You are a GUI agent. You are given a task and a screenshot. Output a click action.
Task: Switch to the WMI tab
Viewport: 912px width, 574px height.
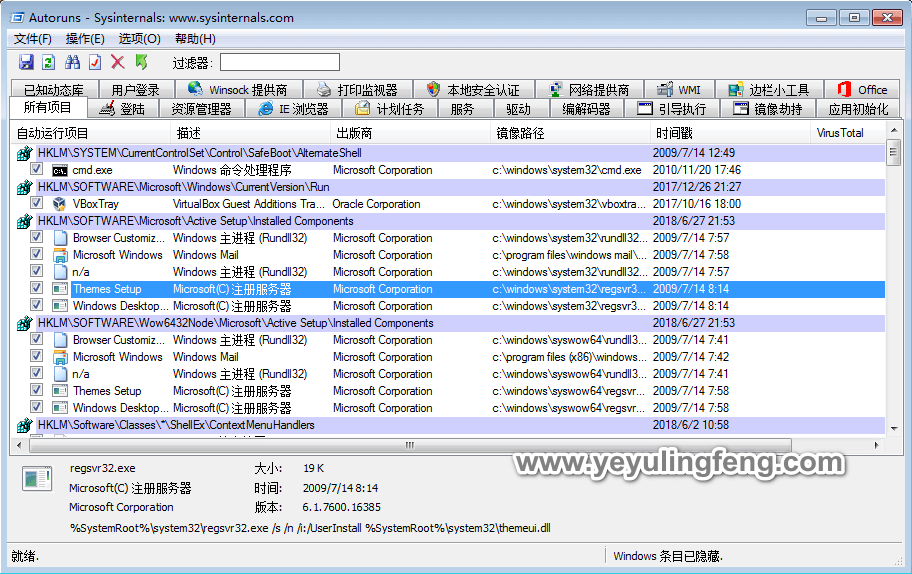679,90
